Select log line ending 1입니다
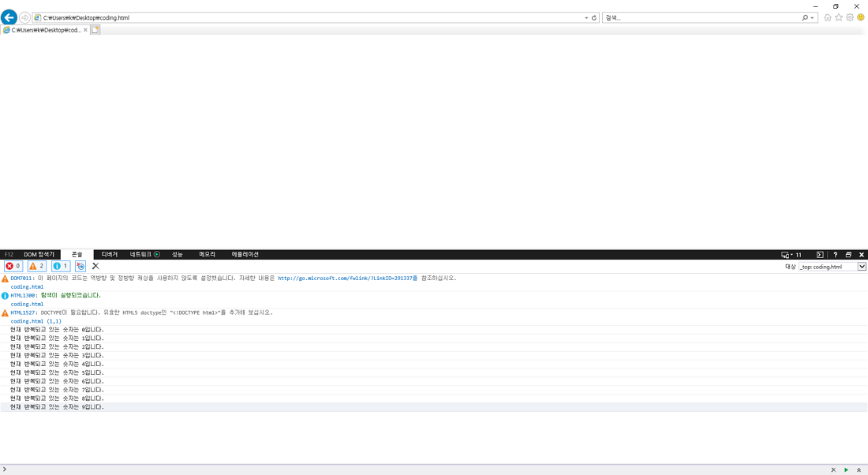 pyautogui.click(x=434, y=338)
